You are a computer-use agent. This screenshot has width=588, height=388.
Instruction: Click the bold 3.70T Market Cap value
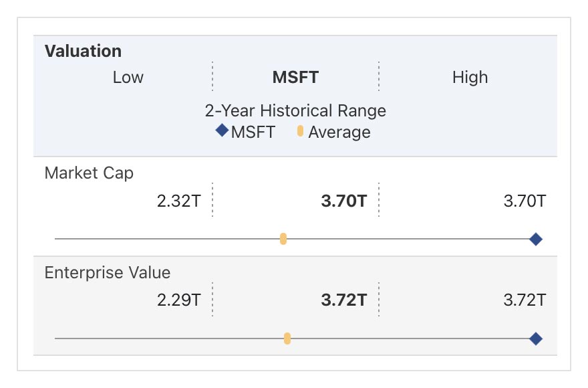tap(343, 201)
